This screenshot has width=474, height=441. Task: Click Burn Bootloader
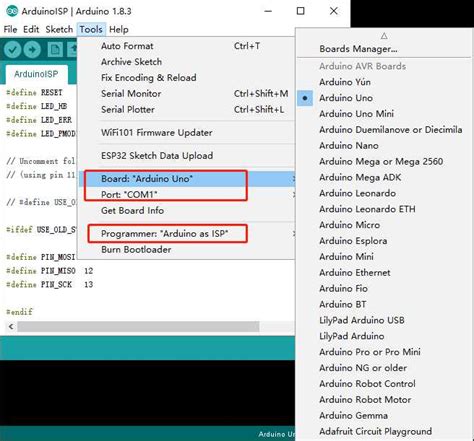187,250
